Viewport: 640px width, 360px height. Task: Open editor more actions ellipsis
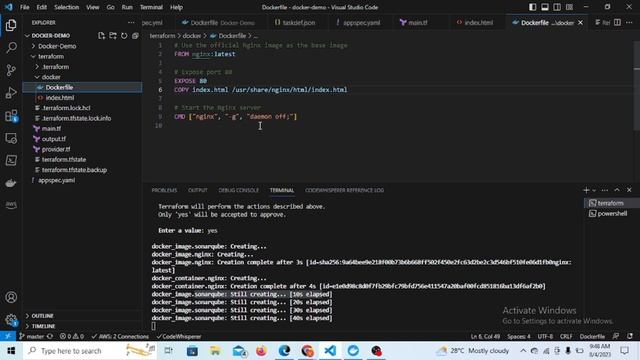click(x=629, y=22)
